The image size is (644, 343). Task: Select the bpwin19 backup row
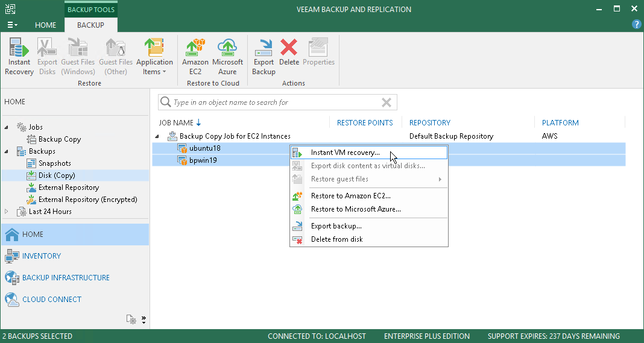click(x=388, y=160)
